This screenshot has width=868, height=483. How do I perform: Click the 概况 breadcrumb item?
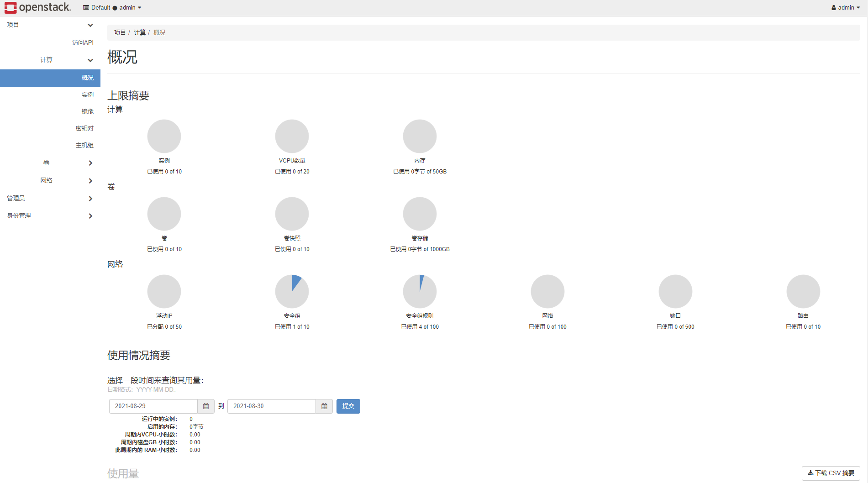coord(159,32)
